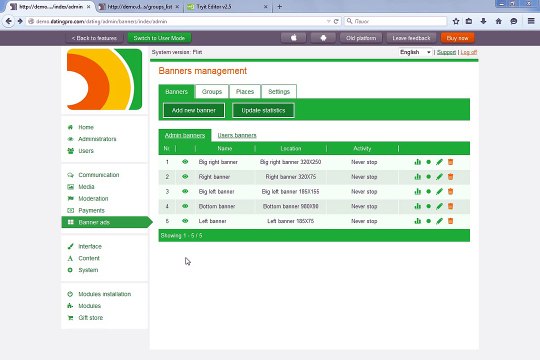Click Update statistics button
This screenshot has height=360, width=540.
[x=263, y=110]
